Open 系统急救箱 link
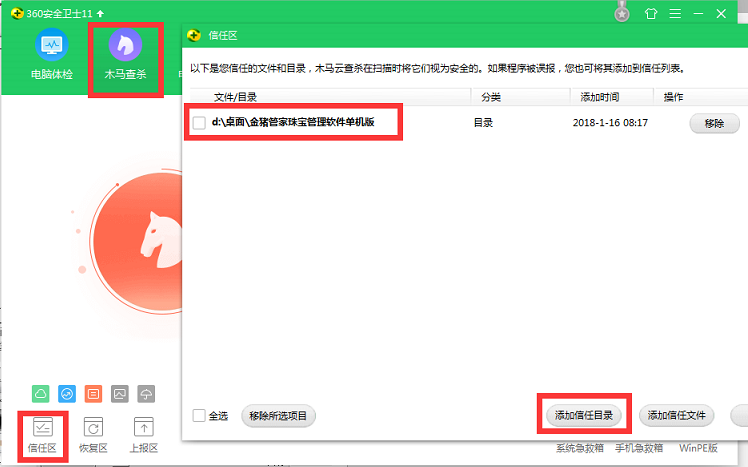Viewport: 748px width, 467px height. tap(580, 448)
